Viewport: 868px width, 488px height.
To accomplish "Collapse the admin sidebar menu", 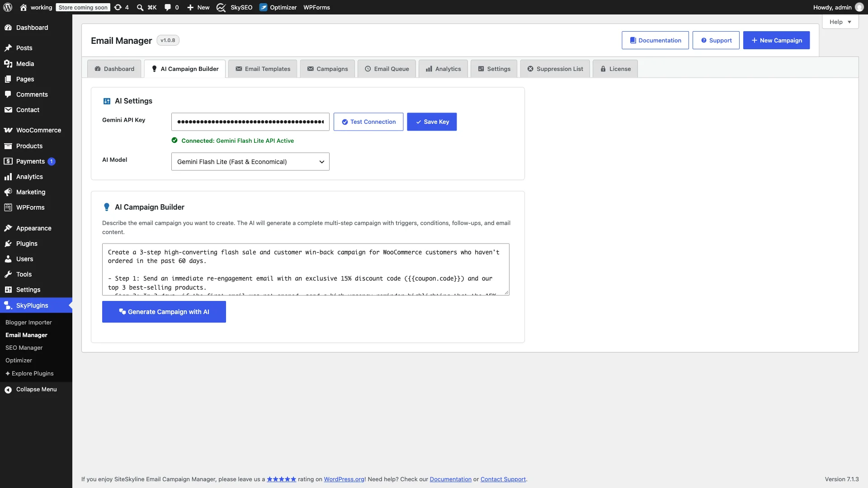I will point(36,389).
